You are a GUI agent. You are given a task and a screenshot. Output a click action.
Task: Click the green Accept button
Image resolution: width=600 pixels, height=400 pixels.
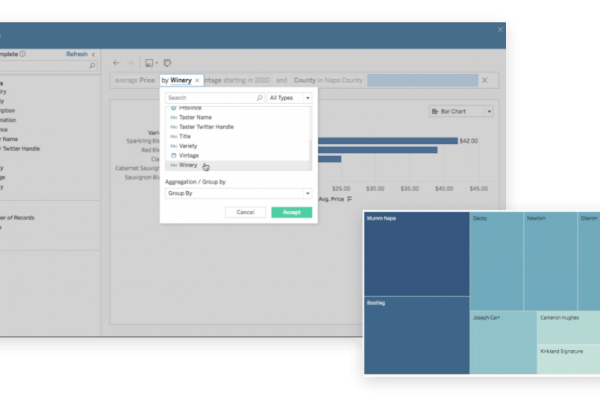point(292,212)
